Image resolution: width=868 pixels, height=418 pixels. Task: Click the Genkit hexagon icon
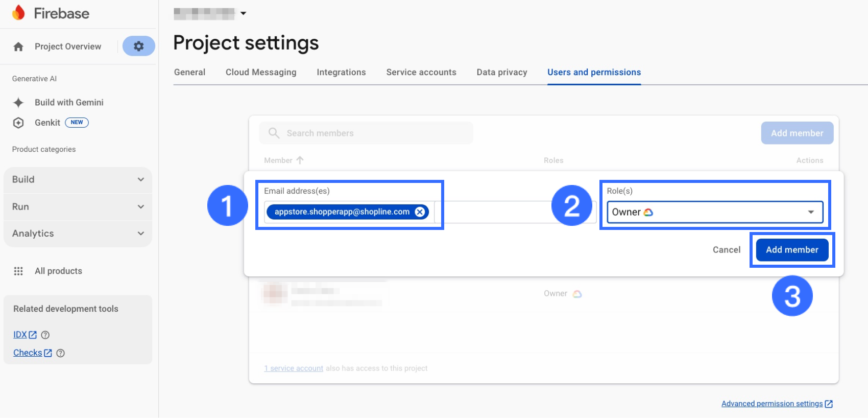point(18,123)
